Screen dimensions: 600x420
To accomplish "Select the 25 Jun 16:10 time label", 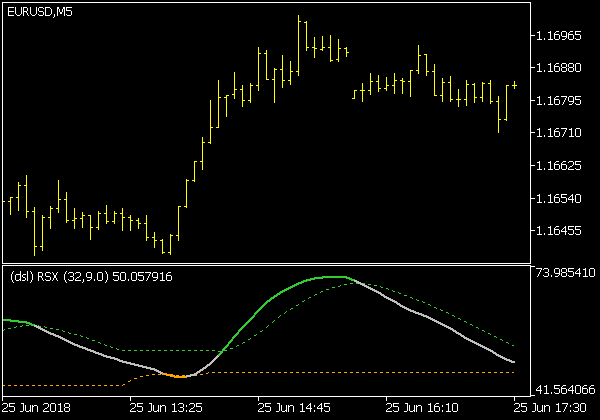I will (422, 408).
